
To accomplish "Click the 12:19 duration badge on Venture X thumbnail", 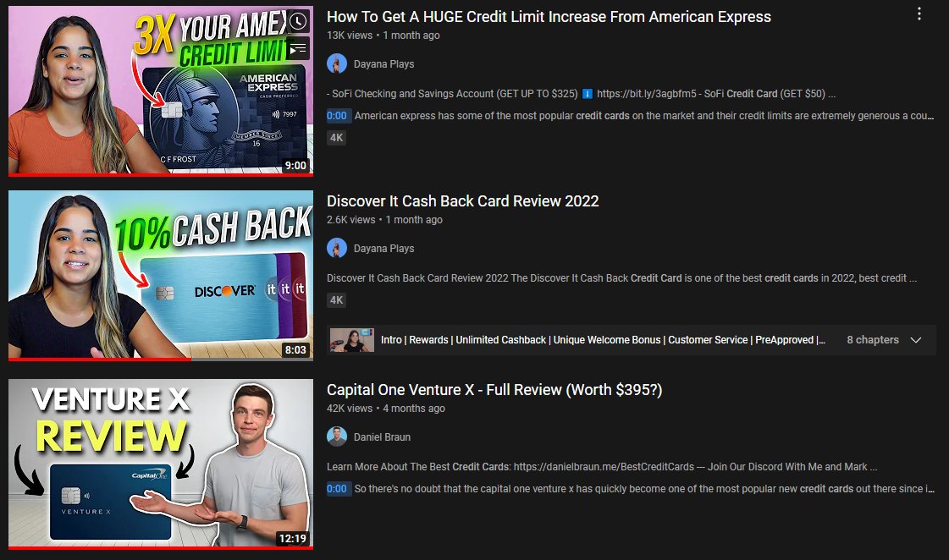I will pyautogui.click(x=292, y=538).
